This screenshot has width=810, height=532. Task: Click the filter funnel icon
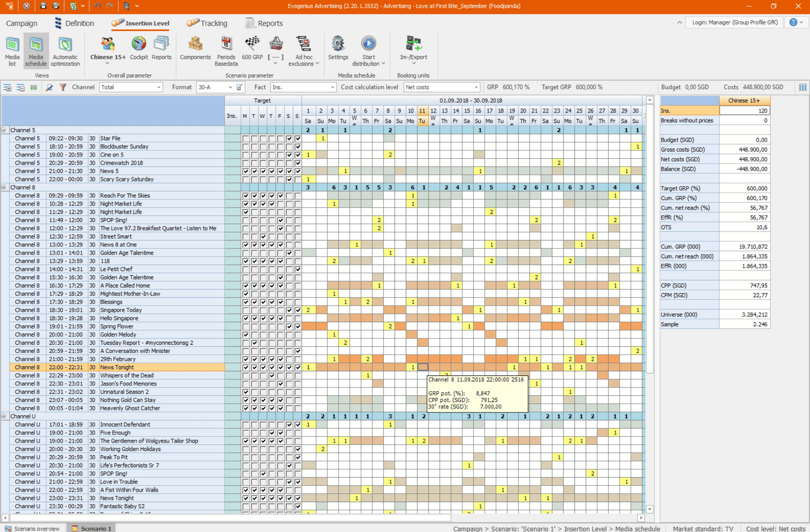pos(63,87)
